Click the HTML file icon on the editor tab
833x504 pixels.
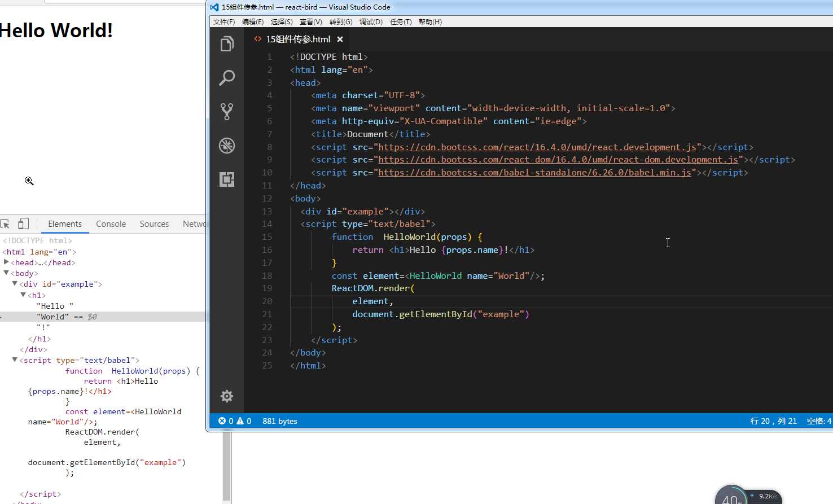tap(257, 39)
